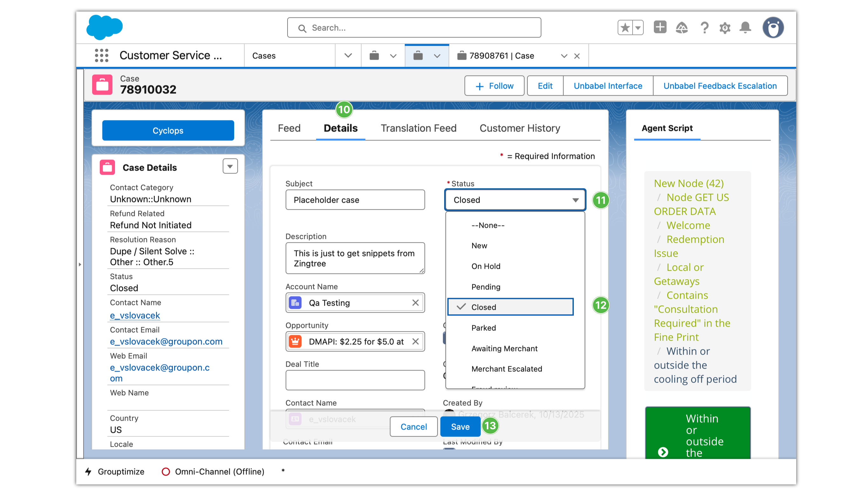Choose the Parked status option
868x496 pixels.
click(x=483, y=327)
